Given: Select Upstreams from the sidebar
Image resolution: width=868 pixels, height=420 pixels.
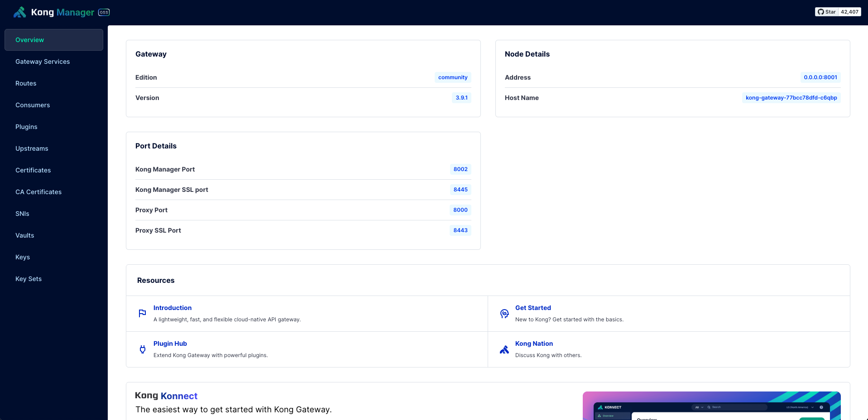Looking at the screenshot, I should tap(54, 148).
